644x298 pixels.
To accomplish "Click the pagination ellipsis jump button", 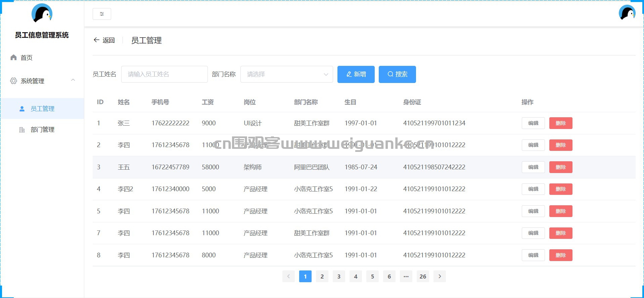I will (406, 276).
